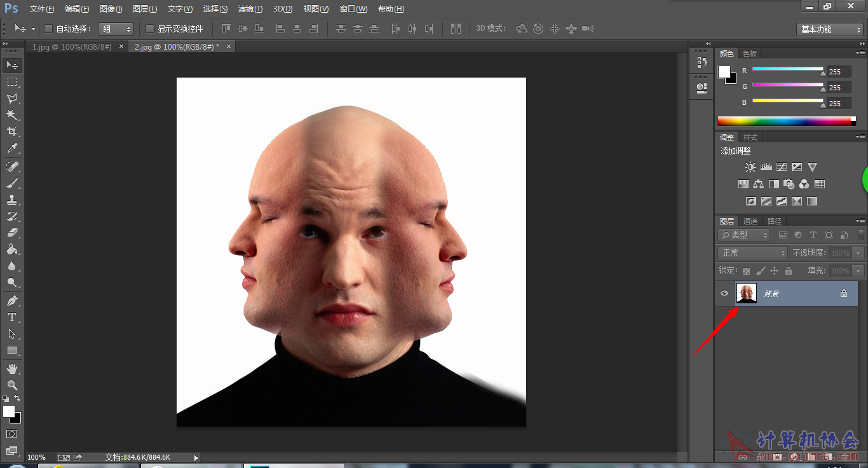Add a Threshold adjustment layer
Image resolution: width=868 pixels, height=468 pixels.
(781, 202)
